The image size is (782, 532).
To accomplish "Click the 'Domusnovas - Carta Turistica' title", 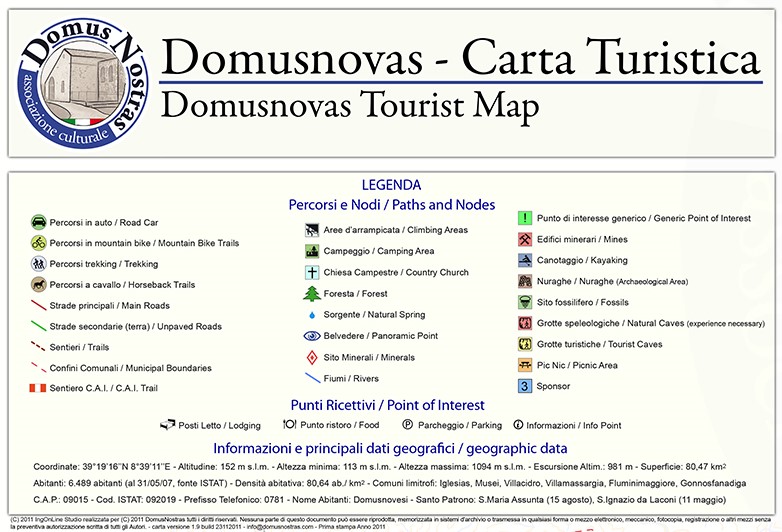I will pos(461,57).
